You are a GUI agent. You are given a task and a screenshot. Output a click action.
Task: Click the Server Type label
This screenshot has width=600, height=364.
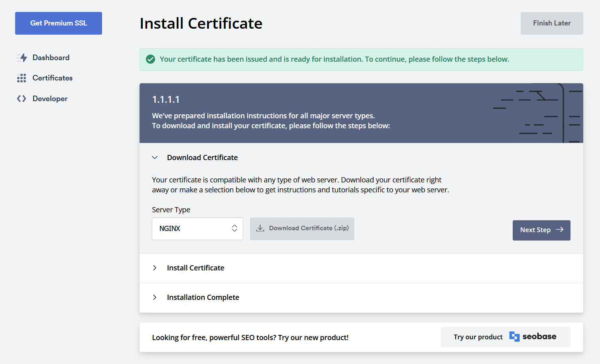[171, 210]
